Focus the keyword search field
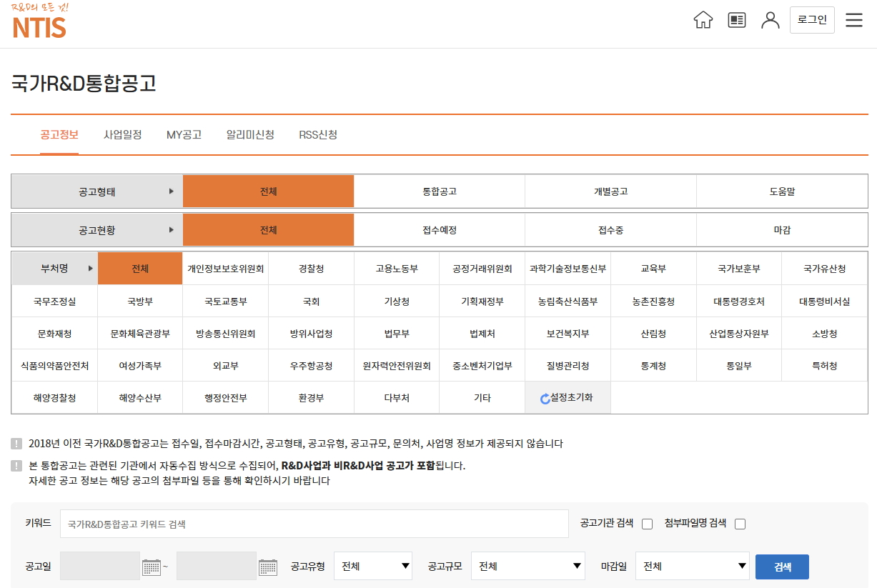 coord(314,524)
